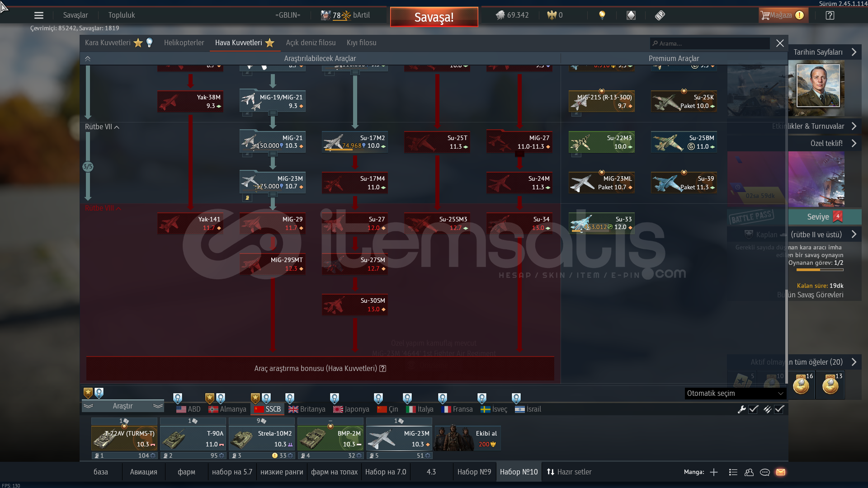
Task: Click the lightbulb hints icon in top bar
Action: (x=602, y=15)
